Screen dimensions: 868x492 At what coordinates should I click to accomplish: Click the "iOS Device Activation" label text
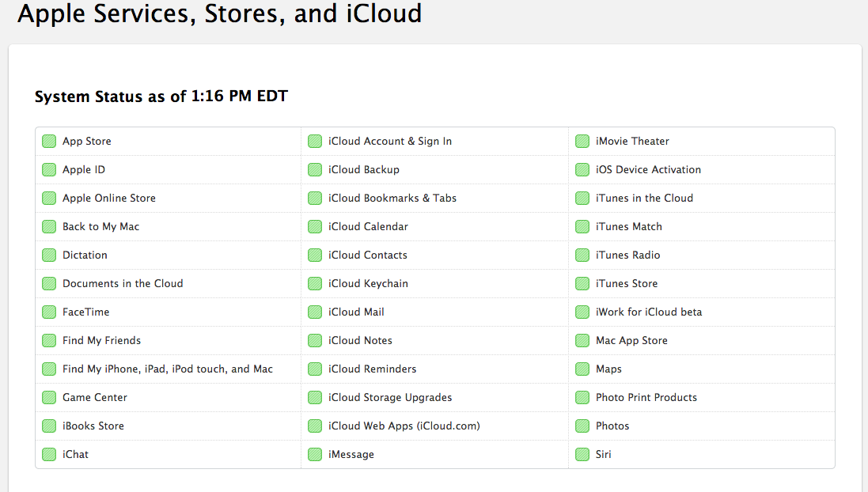648,169
